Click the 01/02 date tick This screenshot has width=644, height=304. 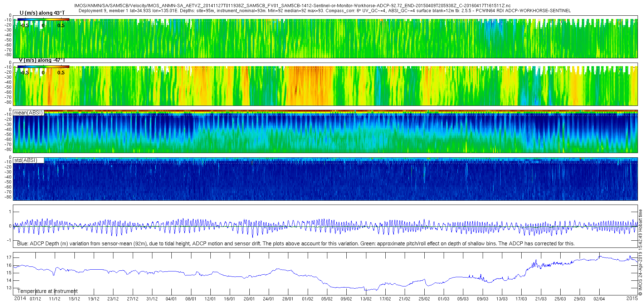[307, 299]
